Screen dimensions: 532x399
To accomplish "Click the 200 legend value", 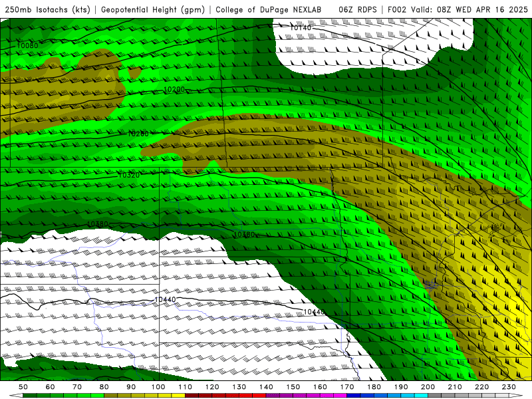I will pos(428,387).
